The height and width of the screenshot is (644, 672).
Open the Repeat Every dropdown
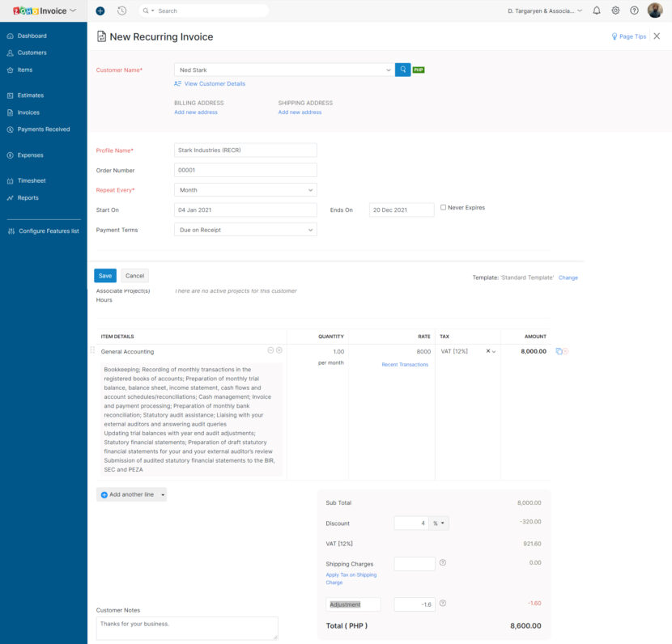(x=245, y=189)
